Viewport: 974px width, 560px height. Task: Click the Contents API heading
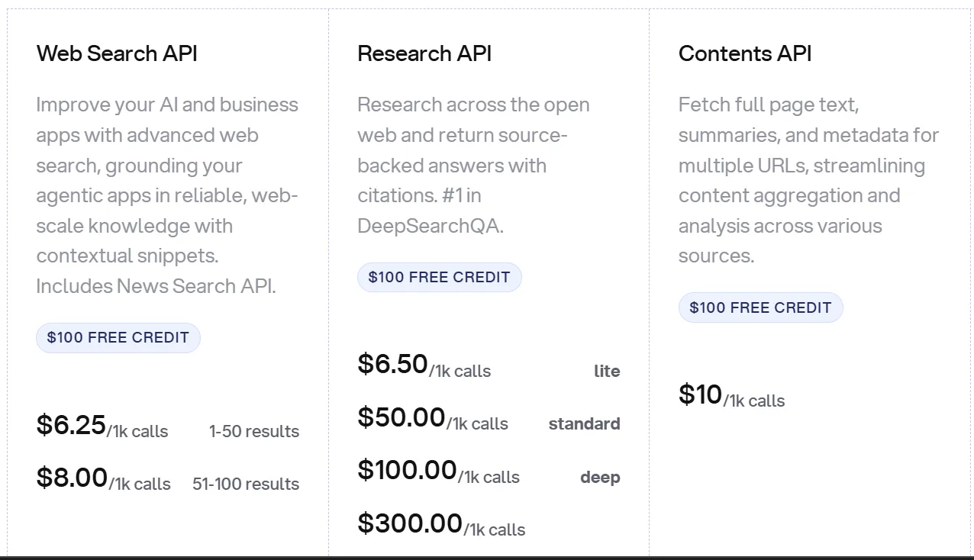click(745, 53)
